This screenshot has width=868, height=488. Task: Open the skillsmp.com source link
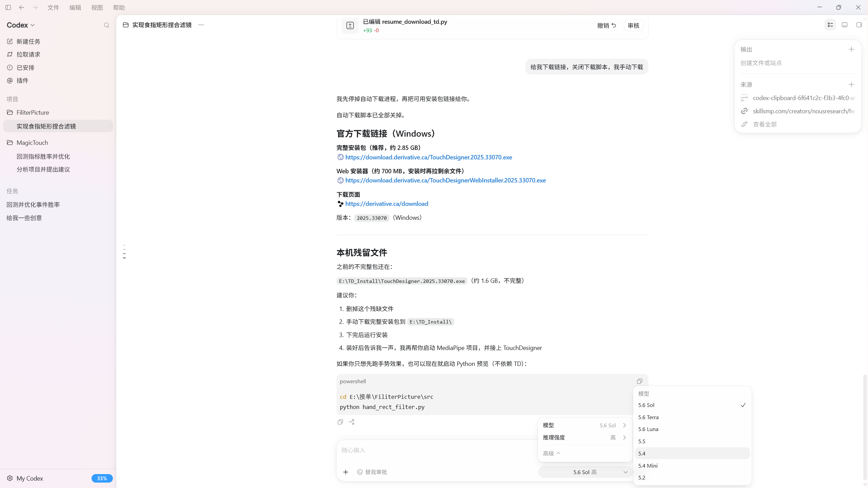[798, 111]
